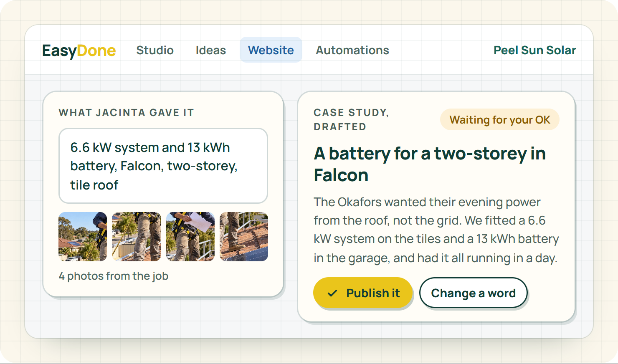The image size is (618, 364).
Task: Click the "Change a word" button
Action: [x=473, y=293]
